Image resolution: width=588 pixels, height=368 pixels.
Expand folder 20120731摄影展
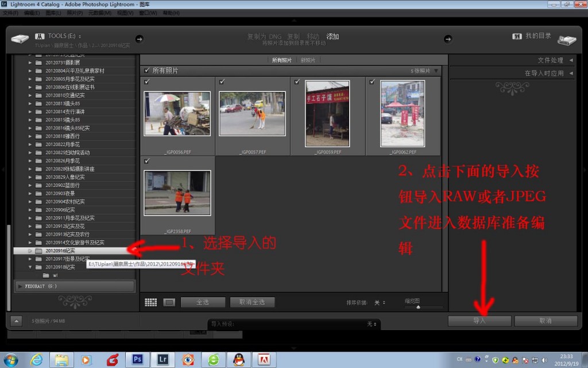[x=30, y=63]
